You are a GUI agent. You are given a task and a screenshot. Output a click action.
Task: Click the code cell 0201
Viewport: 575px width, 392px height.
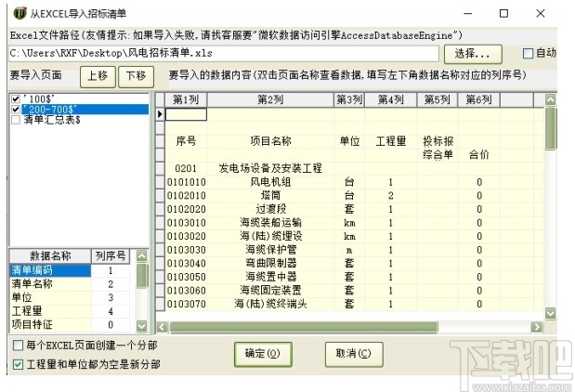click(x=186, y=168)
